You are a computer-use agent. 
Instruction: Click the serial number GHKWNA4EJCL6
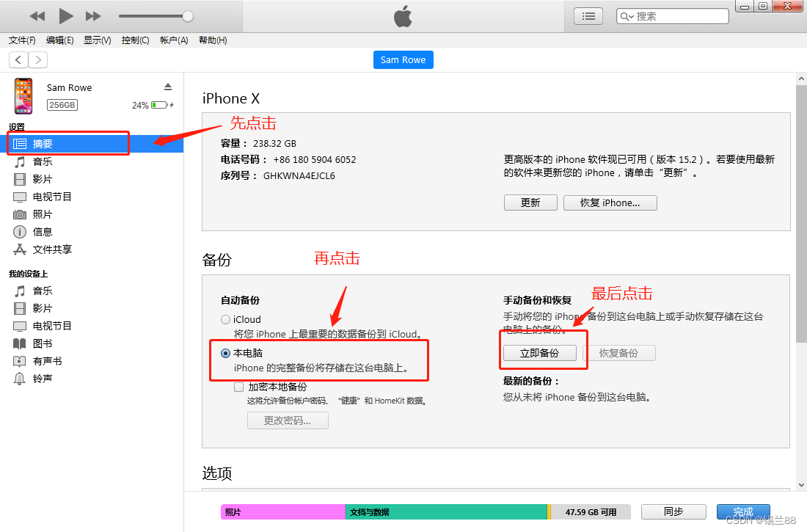[x=299, y=175]
